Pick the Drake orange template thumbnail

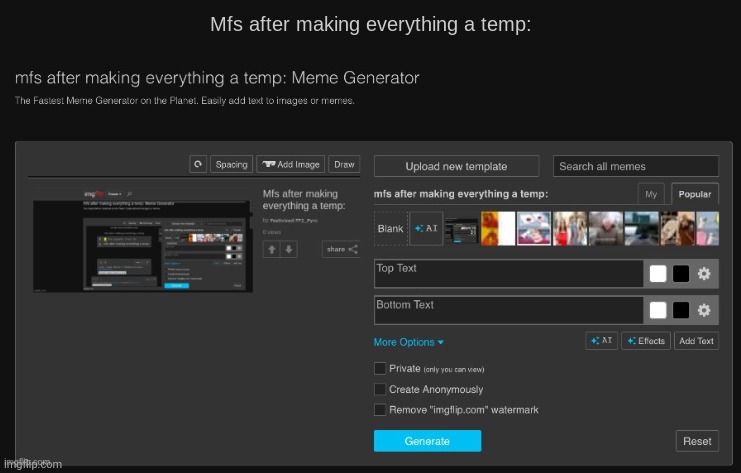[x=498, y=229]
